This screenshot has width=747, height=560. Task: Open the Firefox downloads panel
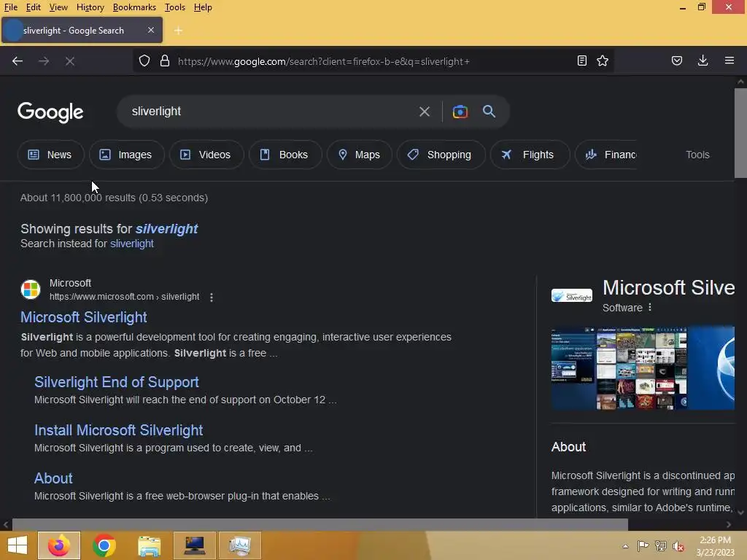tap(703, 61)
